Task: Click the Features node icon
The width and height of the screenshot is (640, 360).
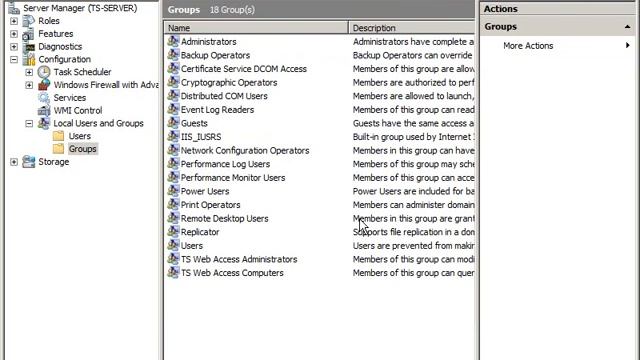Action: 29,34
